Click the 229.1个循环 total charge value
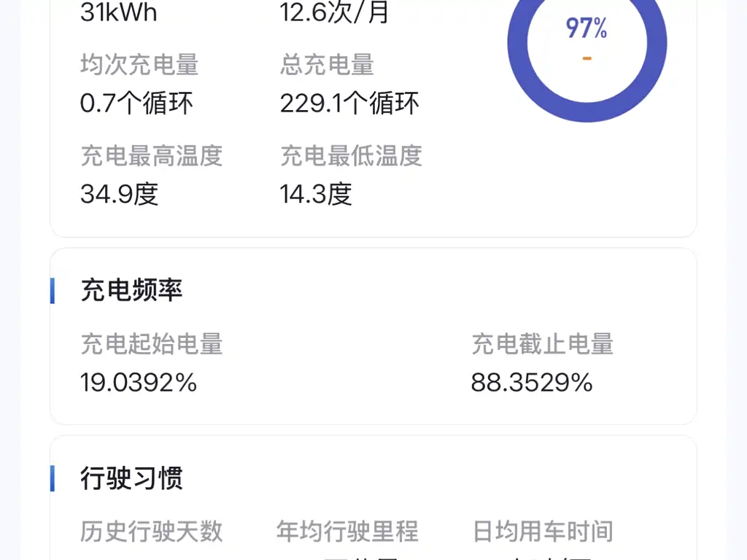747x560 pixels. pos(349,104)
